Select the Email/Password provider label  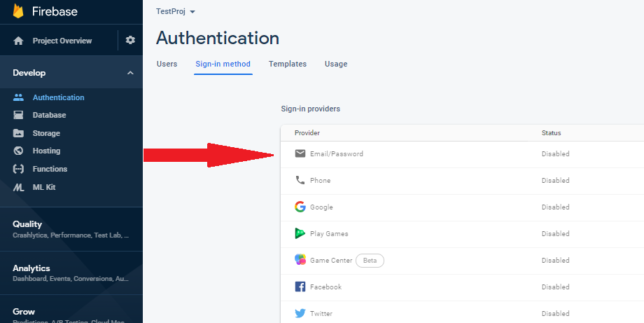337,153
